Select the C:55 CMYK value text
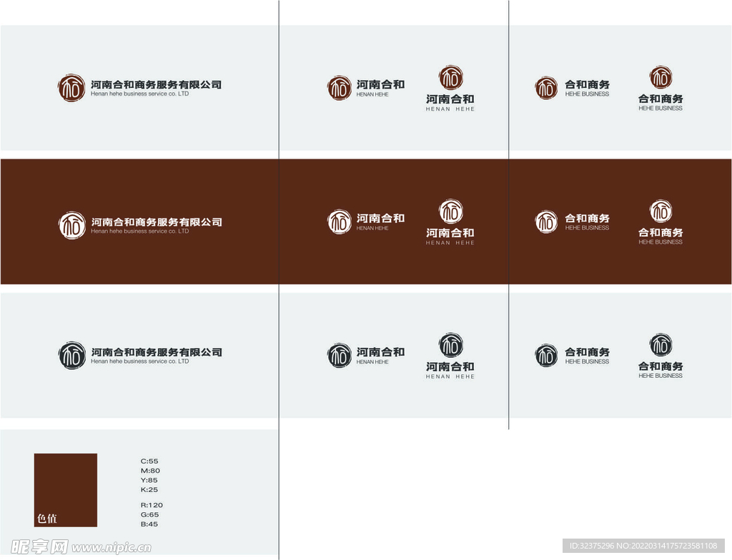 (x=149, y=461)
